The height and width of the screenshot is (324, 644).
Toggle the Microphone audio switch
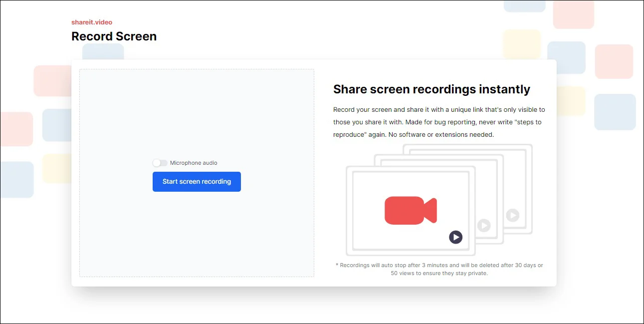click(x=160, y=163)
